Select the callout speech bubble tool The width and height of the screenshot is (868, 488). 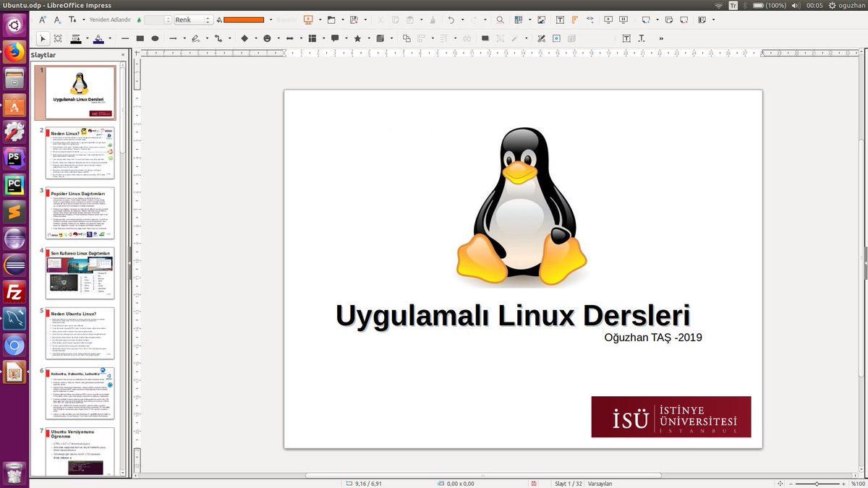(335, 38)
